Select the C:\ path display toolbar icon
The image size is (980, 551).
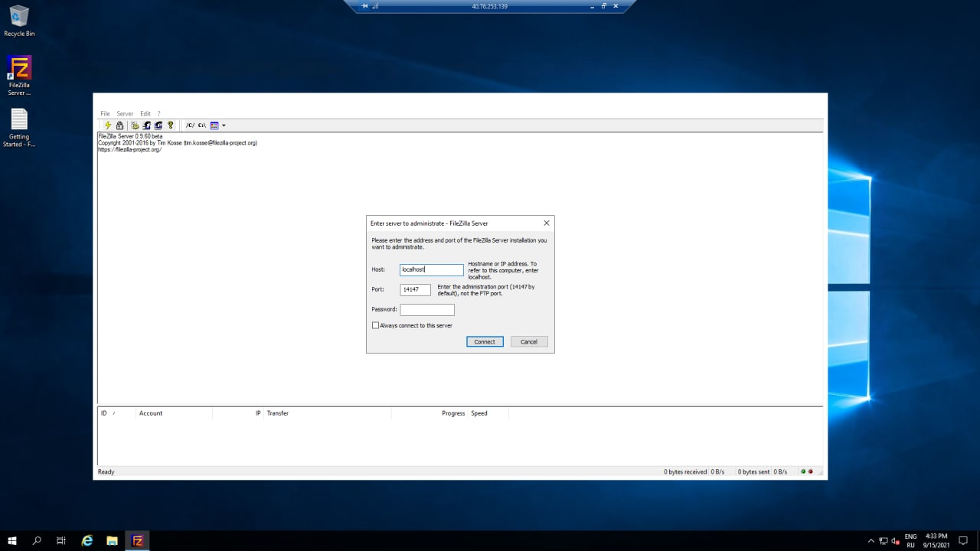(202, 126)
